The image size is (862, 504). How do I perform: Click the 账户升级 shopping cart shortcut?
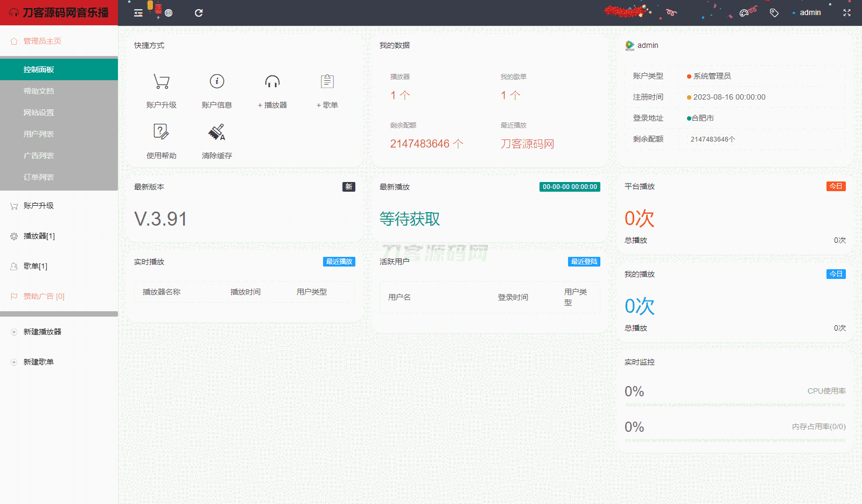pos(162,82)
